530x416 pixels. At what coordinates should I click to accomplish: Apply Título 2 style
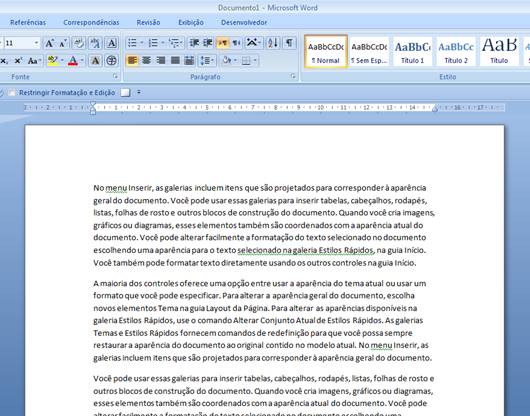click(x=456, y=52)
